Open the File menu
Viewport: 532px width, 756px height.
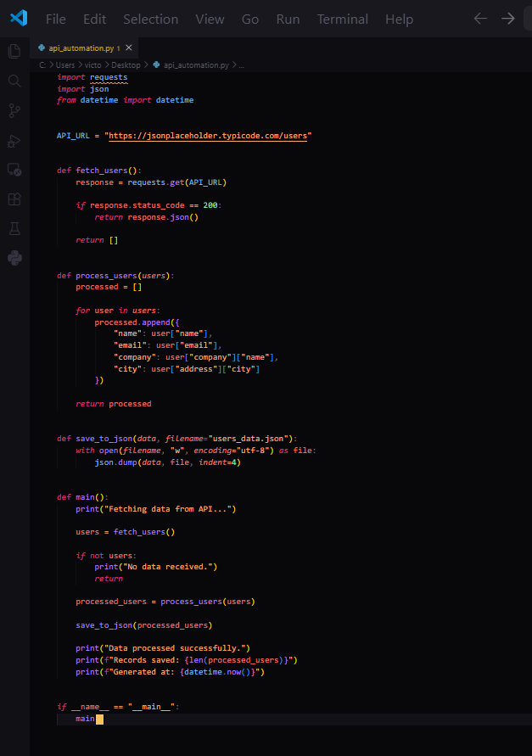(55, 20)
